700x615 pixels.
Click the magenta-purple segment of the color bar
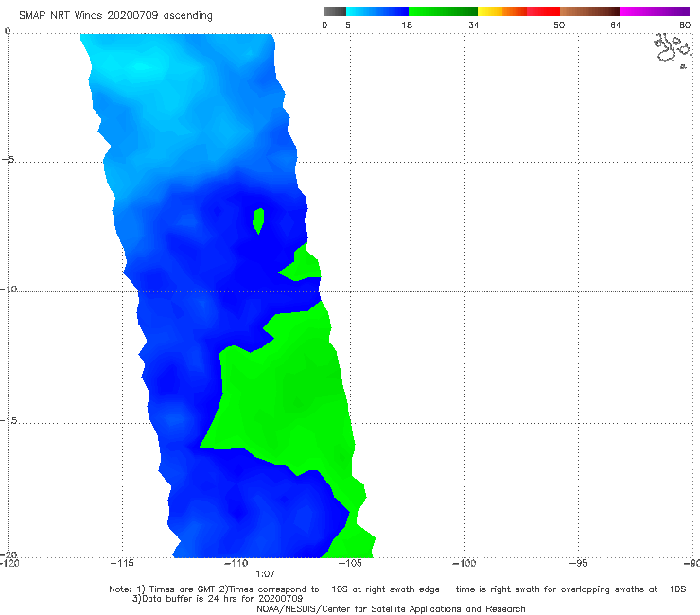655,11
